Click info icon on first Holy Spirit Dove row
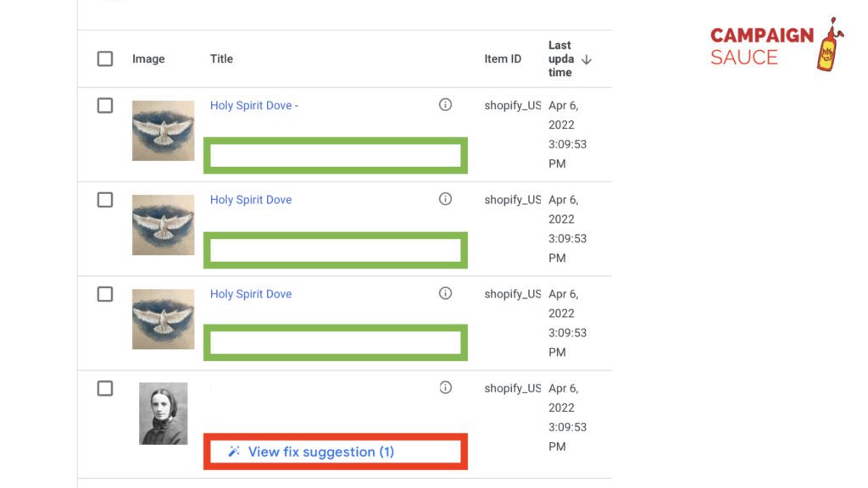This screenshot has height=488, width=868. coord(445,104)
